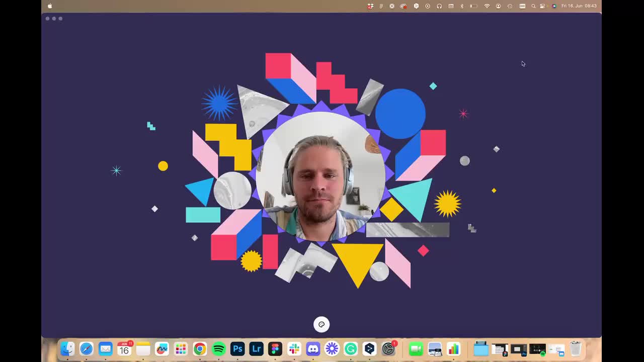
Task: Open Safari browser from the dock
Action: click(87, 349)
